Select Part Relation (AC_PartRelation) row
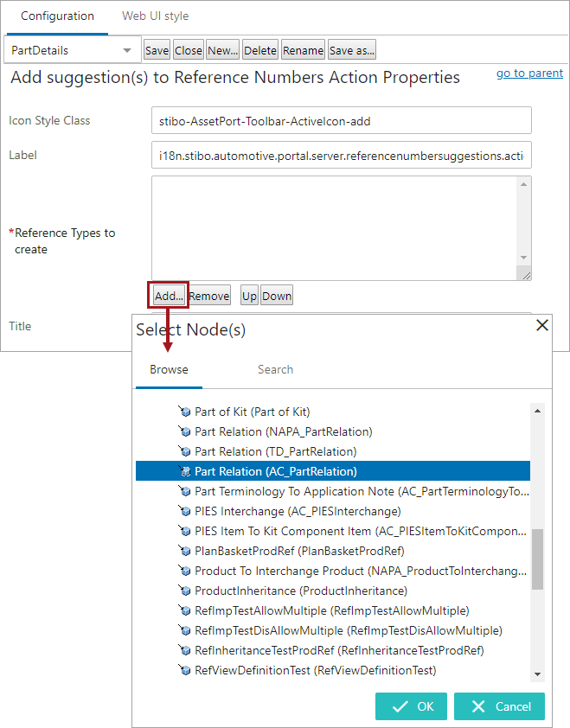 [x=333, y=471]
